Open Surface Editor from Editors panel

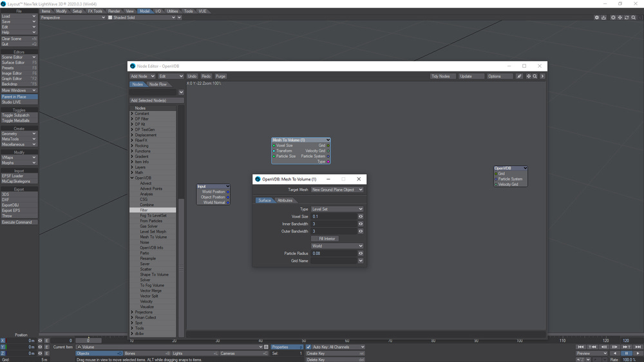19,63
